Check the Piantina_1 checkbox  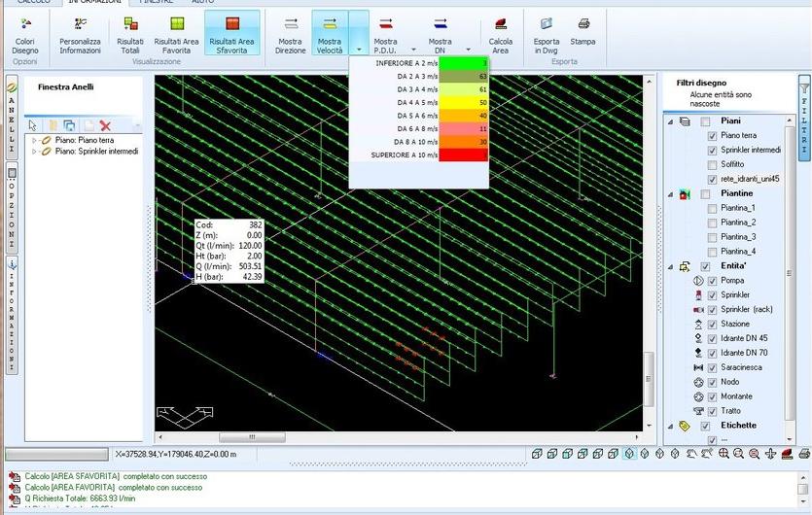pos(713,208)
